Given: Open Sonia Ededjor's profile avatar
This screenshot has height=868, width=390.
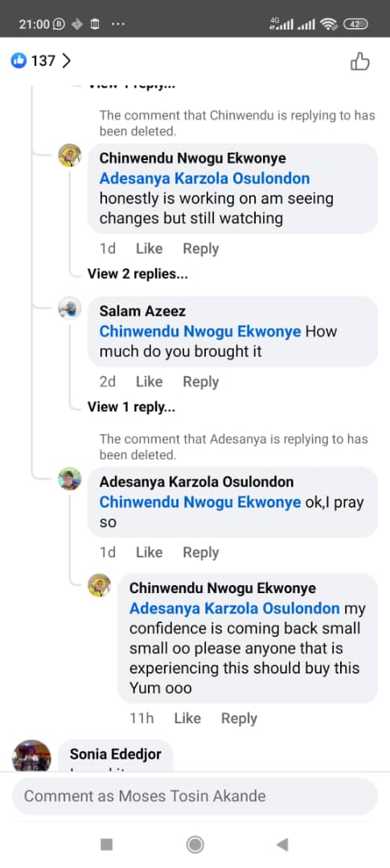Looking at the screenshot, I should [31, 755].
